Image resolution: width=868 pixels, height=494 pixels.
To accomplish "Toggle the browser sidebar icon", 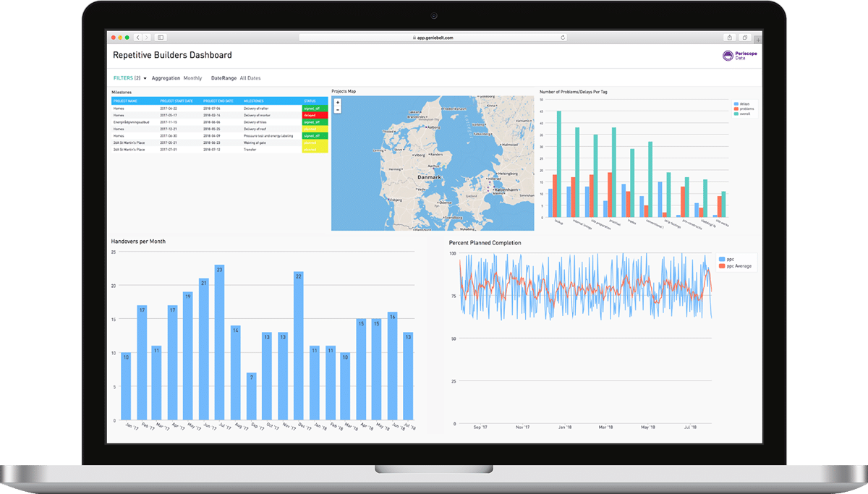I will point(161,37).
